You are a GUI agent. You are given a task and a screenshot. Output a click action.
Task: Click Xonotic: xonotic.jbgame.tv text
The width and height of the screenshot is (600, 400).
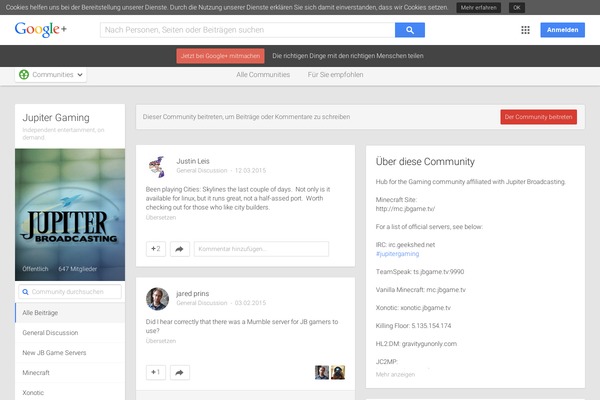(413, 308)
